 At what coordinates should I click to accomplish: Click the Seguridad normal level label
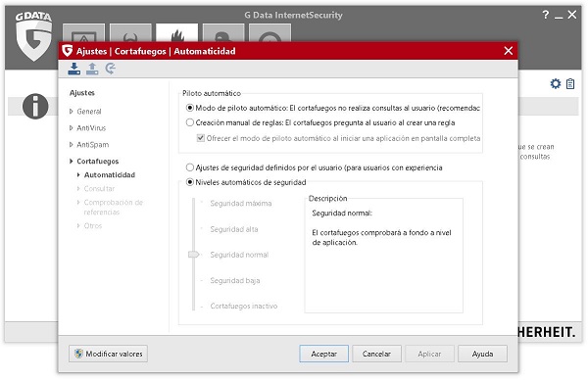(x=239, y=255)
